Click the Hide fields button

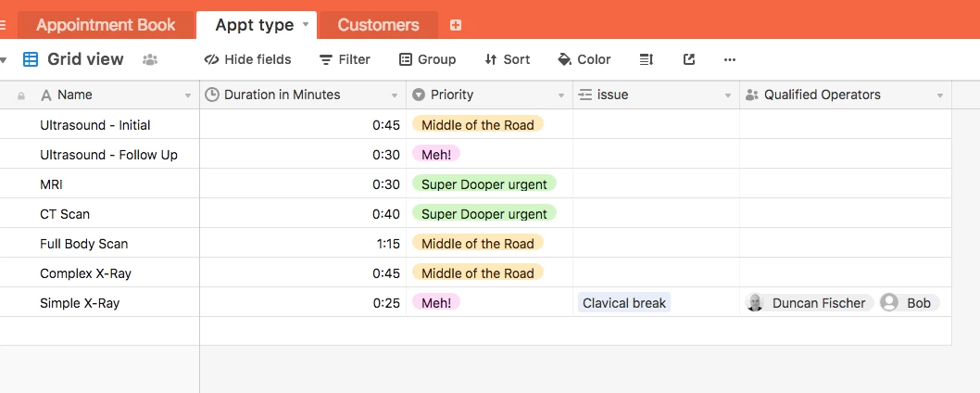click(x=247, y=59)
